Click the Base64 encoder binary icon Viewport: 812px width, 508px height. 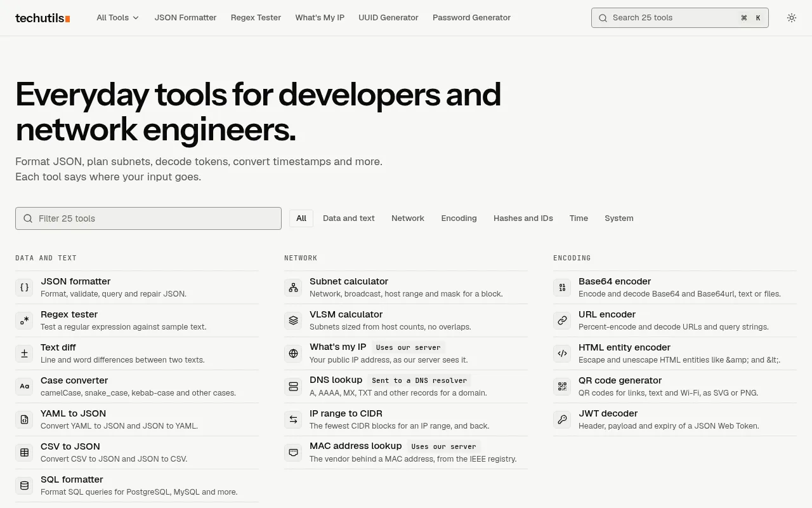562,287
